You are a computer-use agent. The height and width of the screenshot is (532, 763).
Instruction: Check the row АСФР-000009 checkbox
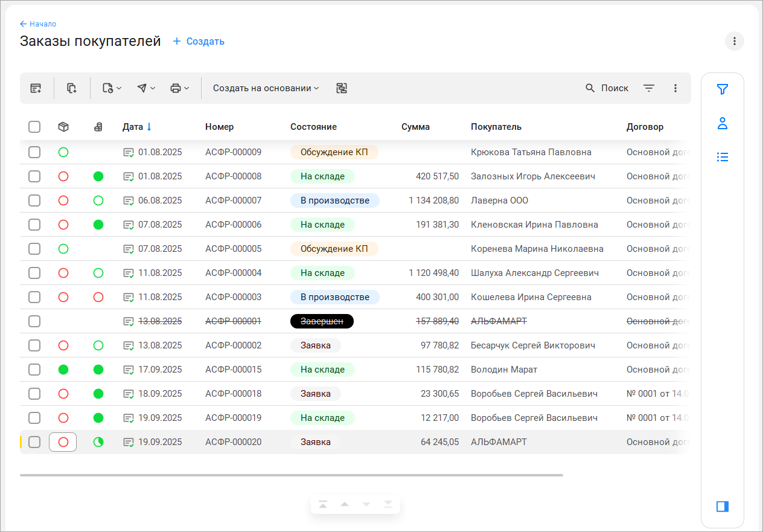[34, 152]
